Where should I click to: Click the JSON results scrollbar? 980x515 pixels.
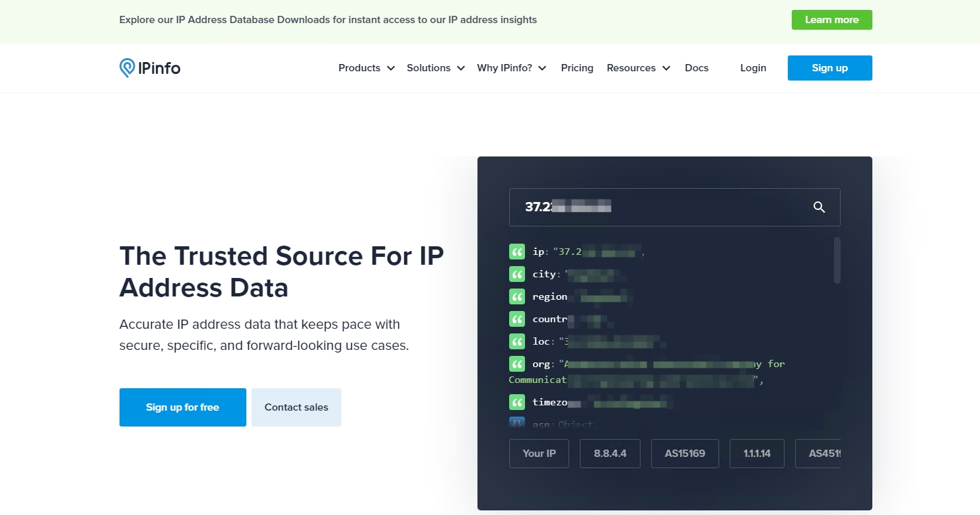point(837,261)
